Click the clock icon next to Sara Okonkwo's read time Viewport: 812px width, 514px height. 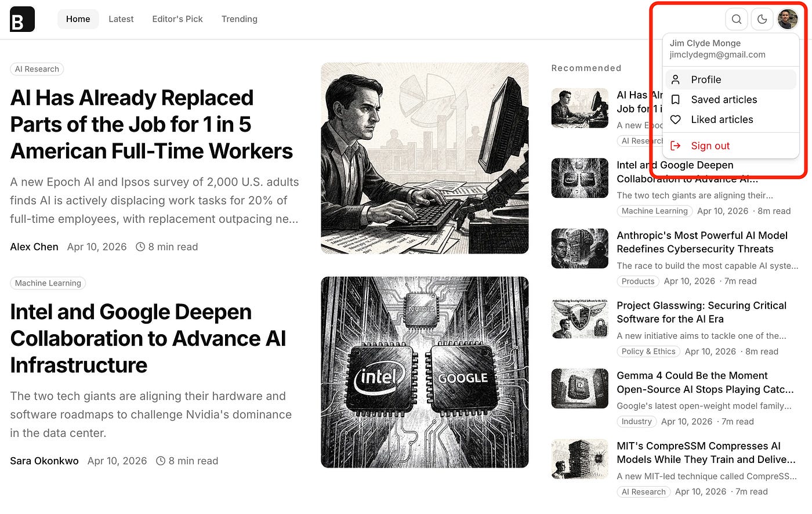pos(161,461)
